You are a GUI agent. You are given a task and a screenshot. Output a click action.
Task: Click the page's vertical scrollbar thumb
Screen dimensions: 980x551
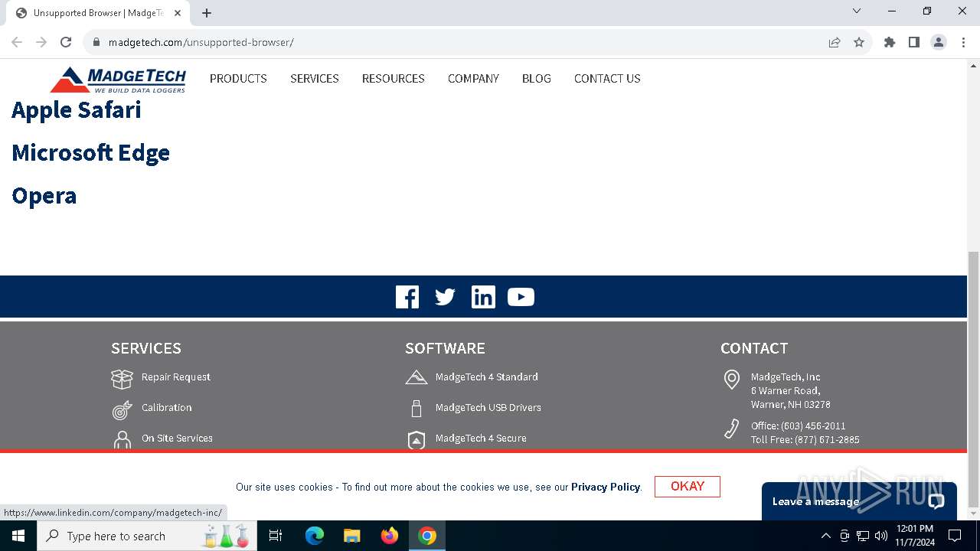[974, 380]
